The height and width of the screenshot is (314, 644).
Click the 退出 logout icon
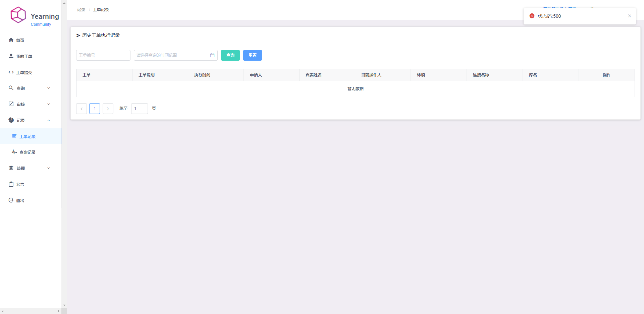[x=11, y=200]
